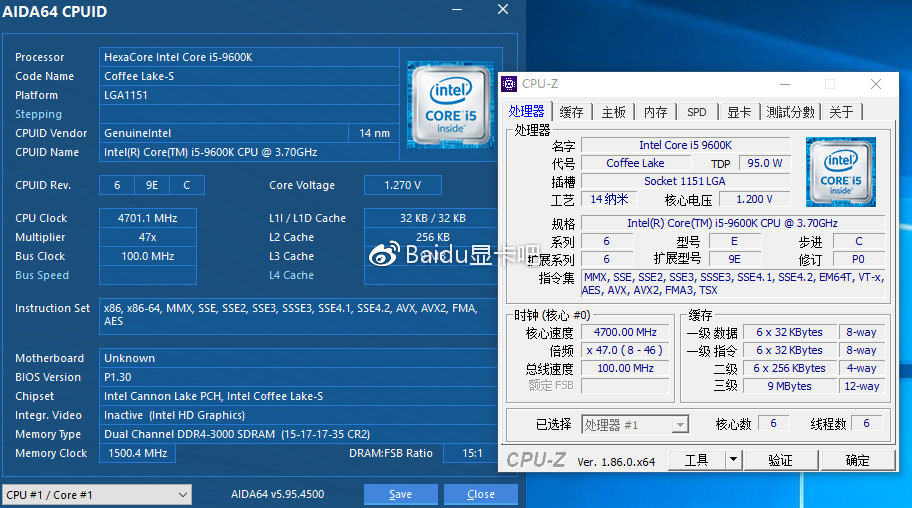Screen dimensions: 912x508
Task: Click the 插槽 value Socket 1151 LGA
Action: click(686, 182)
